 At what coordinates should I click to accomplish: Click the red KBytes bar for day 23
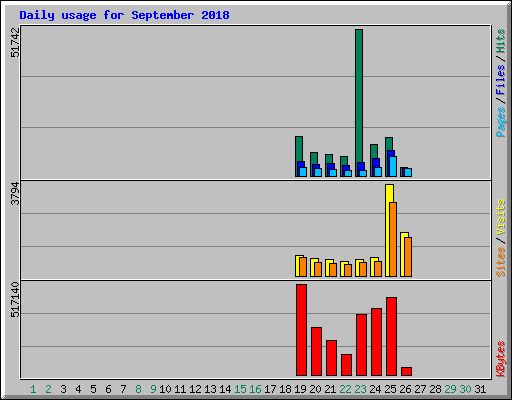pos(361,345)
